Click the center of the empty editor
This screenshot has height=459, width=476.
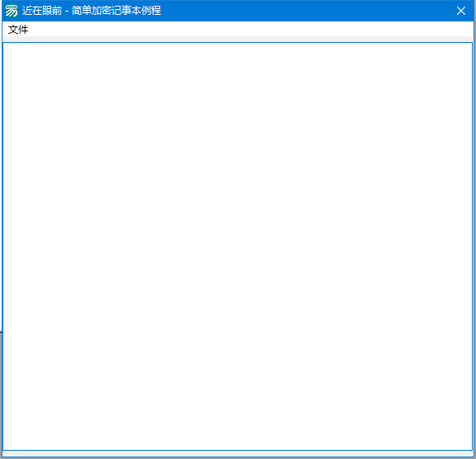click(238, 246)
